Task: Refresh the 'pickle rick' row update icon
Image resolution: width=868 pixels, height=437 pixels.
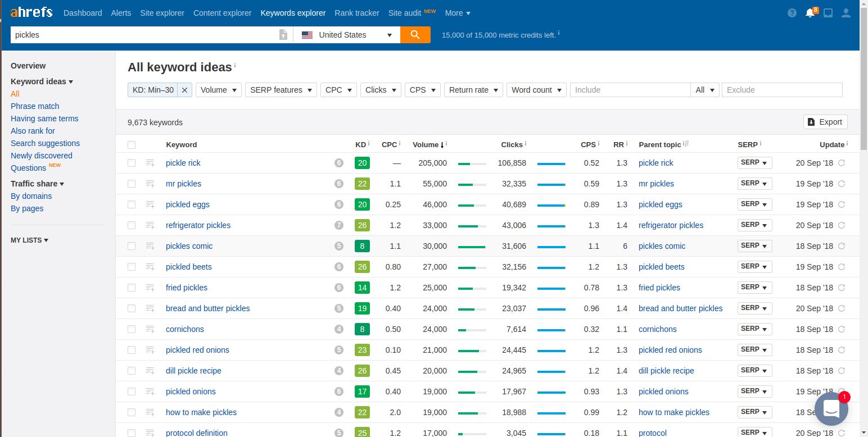Action: coord(842,163)
